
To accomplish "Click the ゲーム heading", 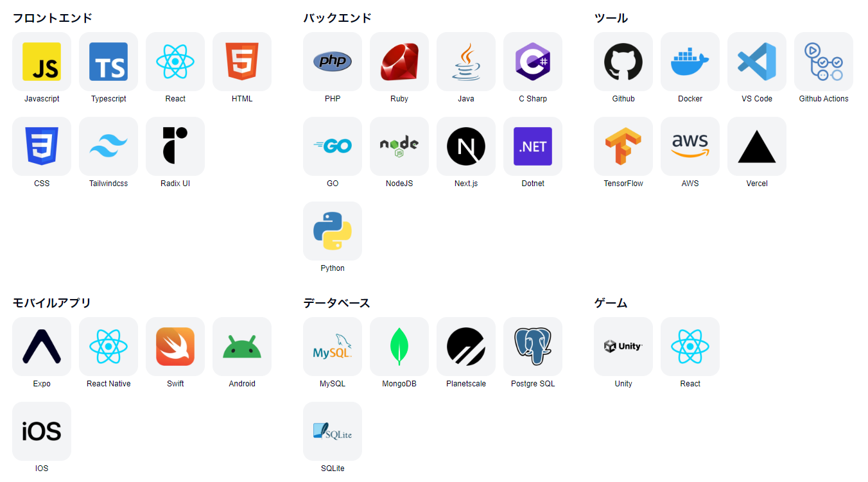I will point(611,303).
